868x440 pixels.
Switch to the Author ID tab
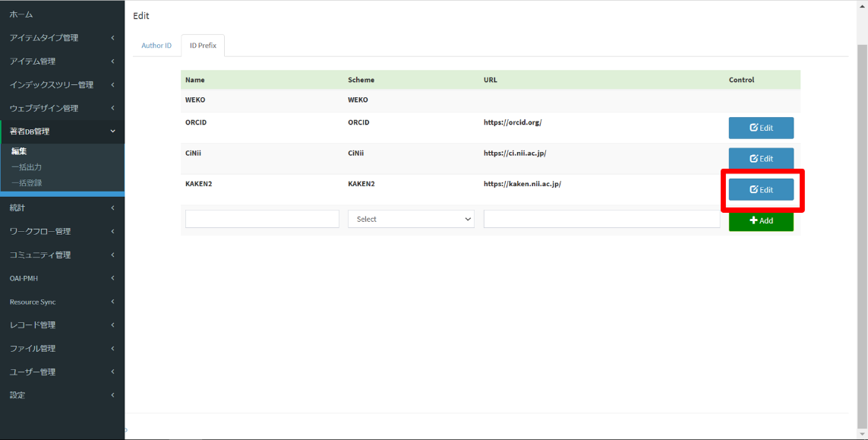(156, 46)
